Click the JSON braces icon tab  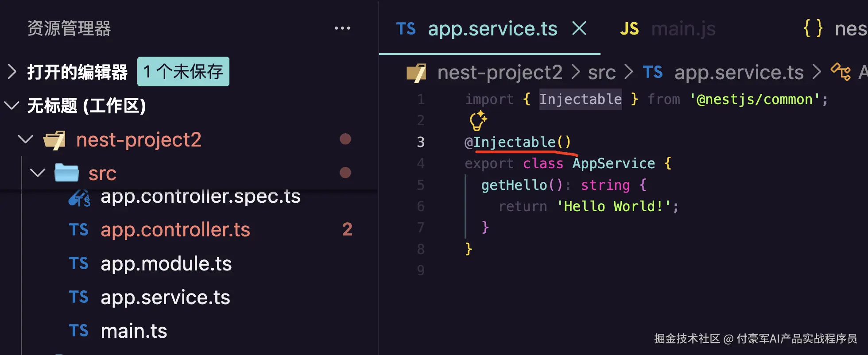[x=813, y=28]
